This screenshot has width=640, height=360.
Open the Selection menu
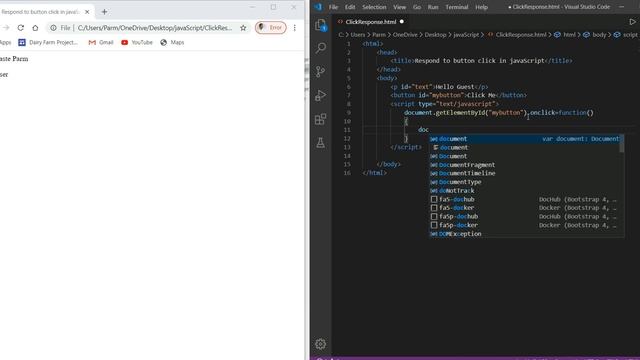[x=374, y=7]
